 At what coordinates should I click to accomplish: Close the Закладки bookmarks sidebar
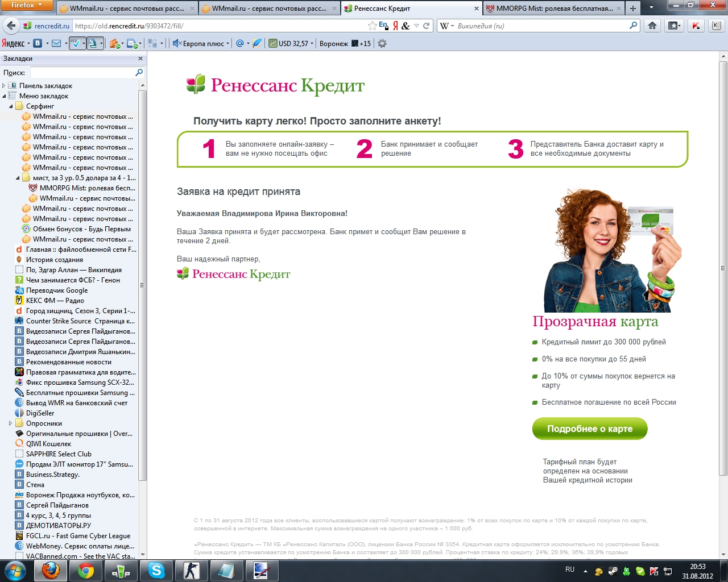pos(140,59)
